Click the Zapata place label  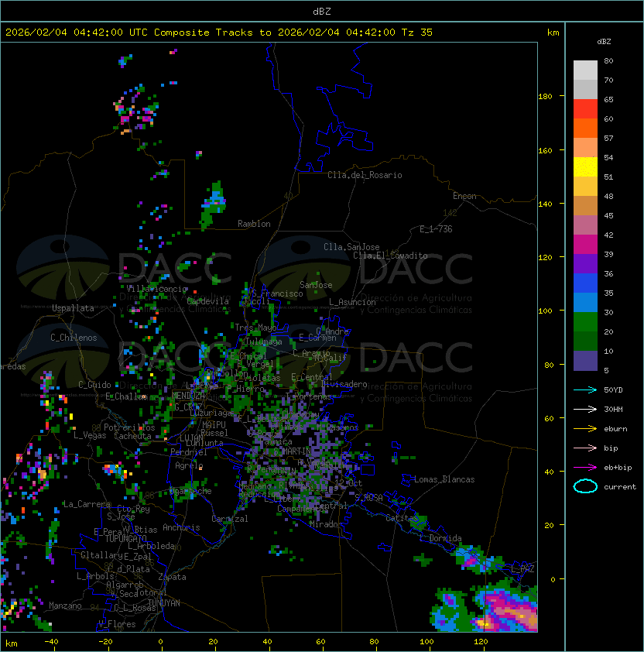pyautogui.click(x=172, y=577)
